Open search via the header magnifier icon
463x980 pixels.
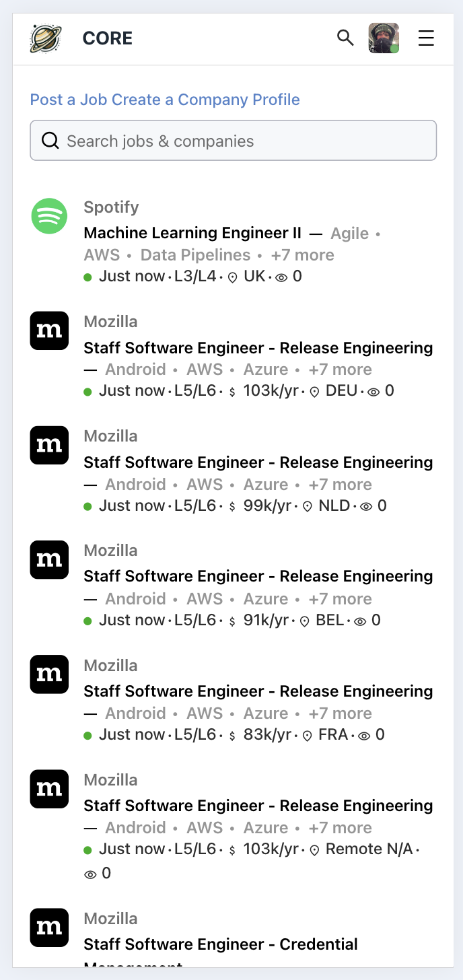pos(345,38)
